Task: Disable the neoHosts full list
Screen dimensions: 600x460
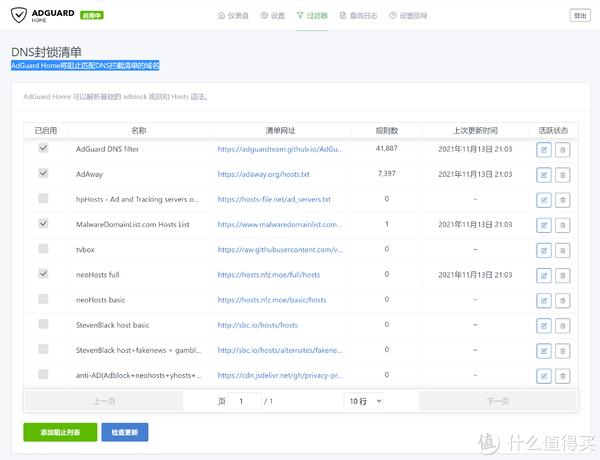Action: [43, 274]
